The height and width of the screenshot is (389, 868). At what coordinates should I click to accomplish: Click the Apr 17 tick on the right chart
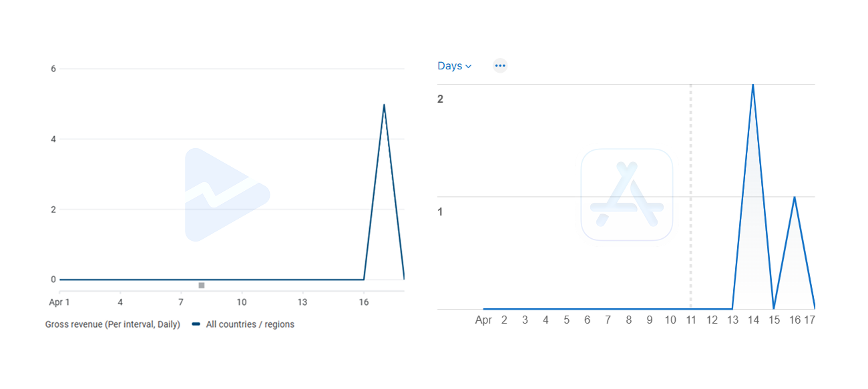pyautogui.click(x=810, y=320)
